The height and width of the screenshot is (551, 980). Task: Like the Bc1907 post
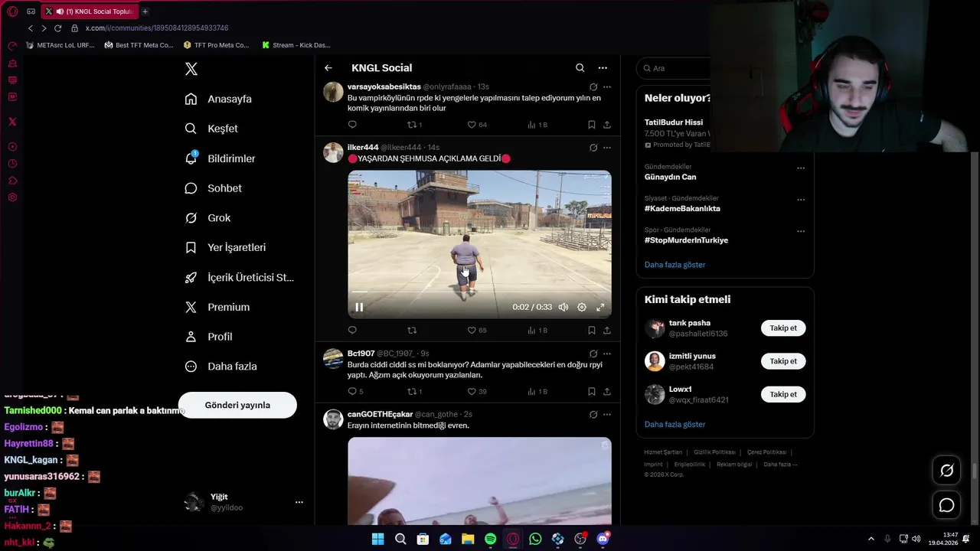(477, 391)
